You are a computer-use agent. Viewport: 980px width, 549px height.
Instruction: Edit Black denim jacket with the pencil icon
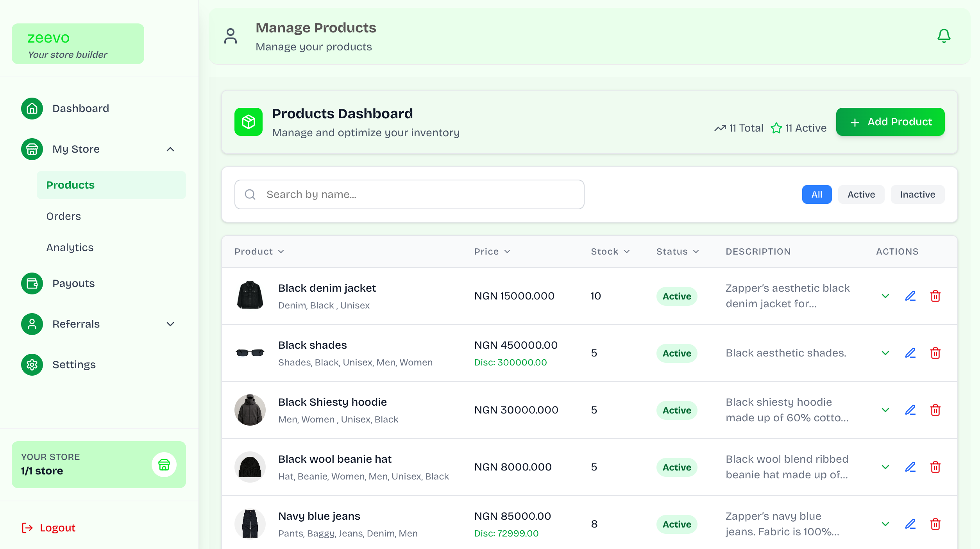[910, 296]
